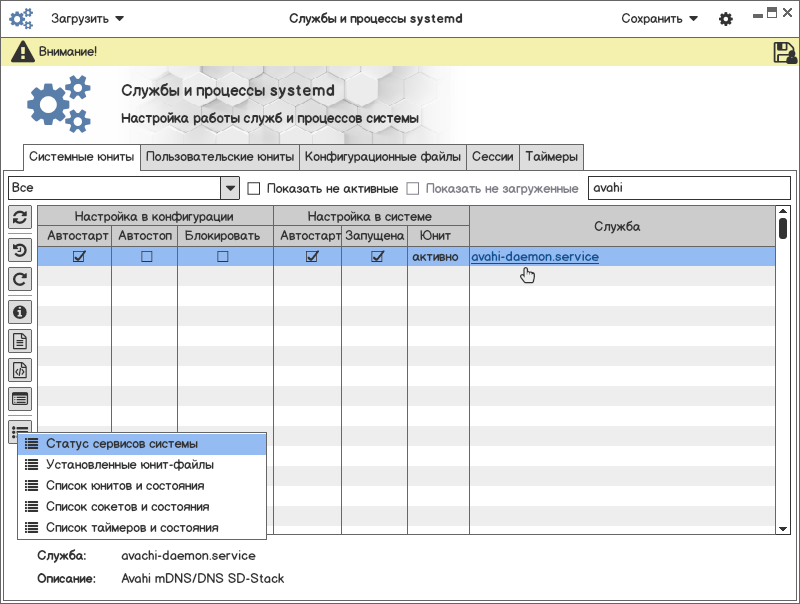Open the Сохранить dropdown menu
Viewport: 800px width, 604px height.
tap(659, 19)
